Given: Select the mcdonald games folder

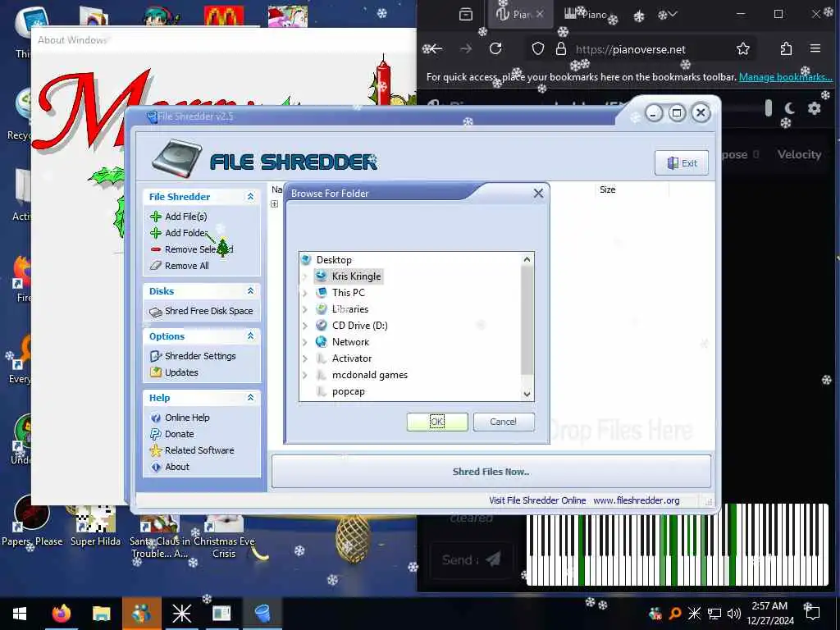Looking at the screenshot, I should (x=370, y=375).
